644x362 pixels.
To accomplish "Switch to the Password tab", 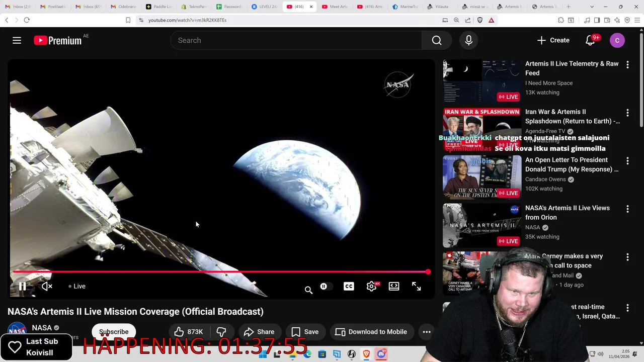I will (229, 7).
